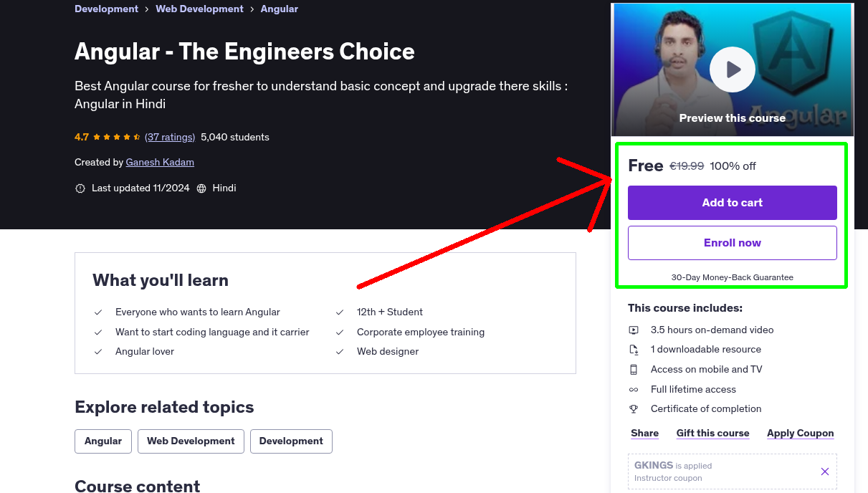The height and width of the screenshot is (493, 868).
Task: Click the globe language icon
Action: click(x=201, y=188)
